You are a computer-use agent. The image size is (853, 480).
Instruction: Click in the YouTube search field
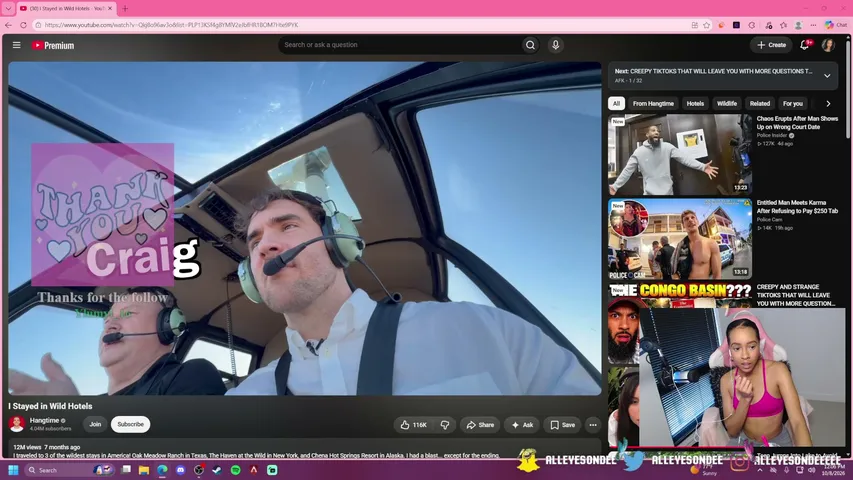pyautogui.click(x=400, y=45)
